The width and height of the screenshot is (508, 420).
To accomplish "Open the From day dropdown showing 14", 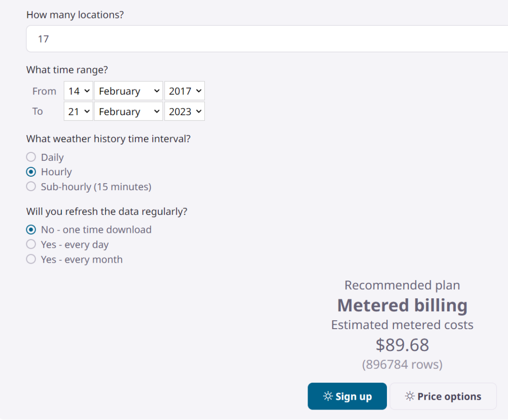I will (x=78, y=91).
